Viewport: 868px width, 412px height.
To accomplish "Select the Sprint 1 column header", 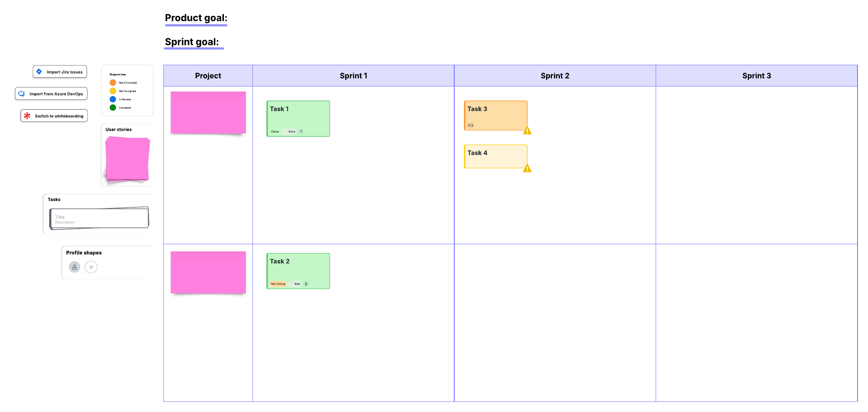I will [x=353, y=76].
